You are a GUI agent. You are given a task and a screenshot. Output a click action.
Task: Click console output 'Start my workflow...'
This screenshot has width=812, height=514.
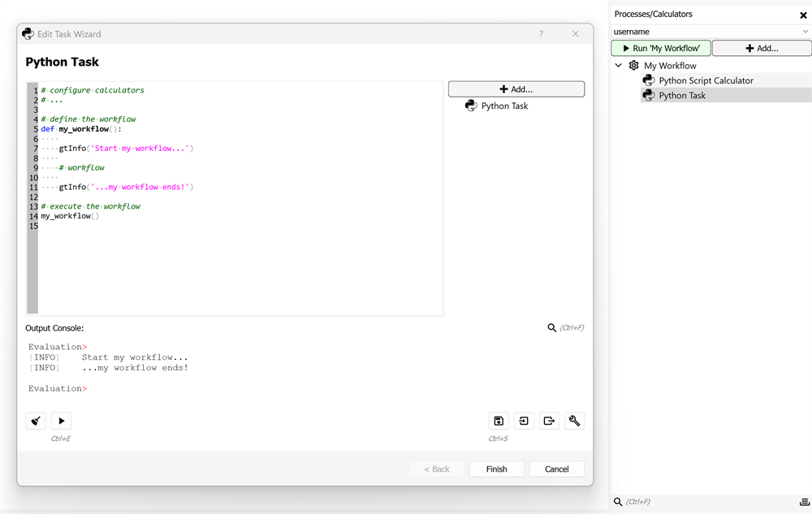click(135, 357)
